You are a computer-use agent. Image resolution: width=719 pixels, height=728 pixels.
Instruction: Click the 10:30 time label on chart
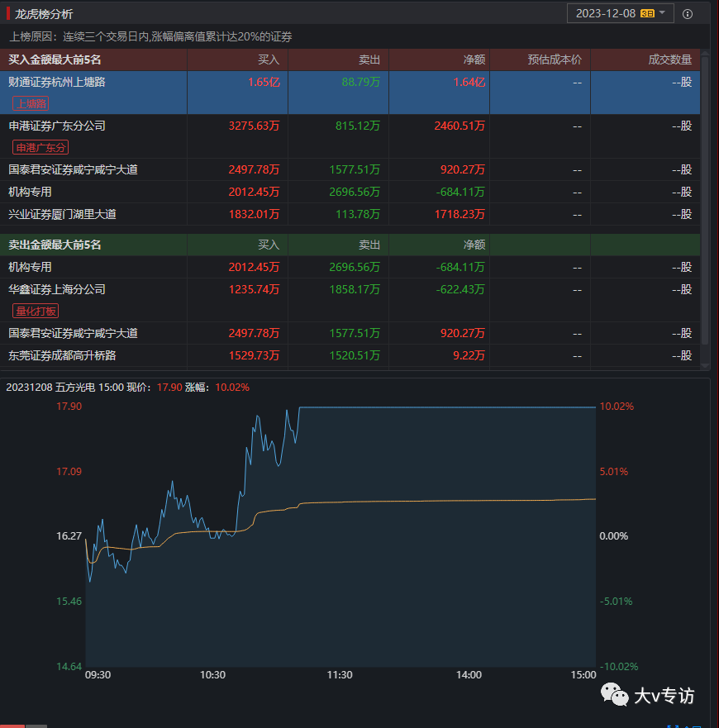pyautogui.click(x=212, y=674)
